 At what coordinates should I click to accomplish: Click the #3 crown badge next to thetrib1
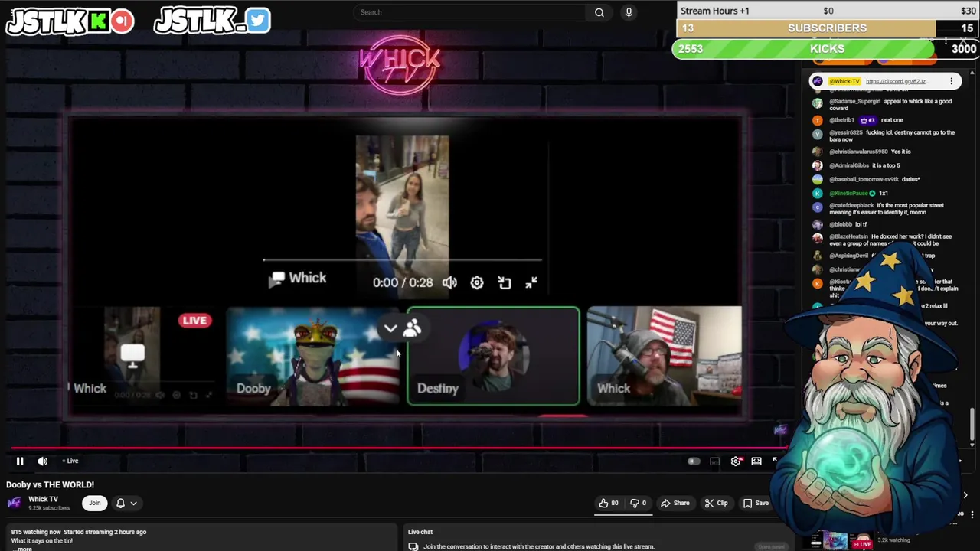[x=867, y=120]
